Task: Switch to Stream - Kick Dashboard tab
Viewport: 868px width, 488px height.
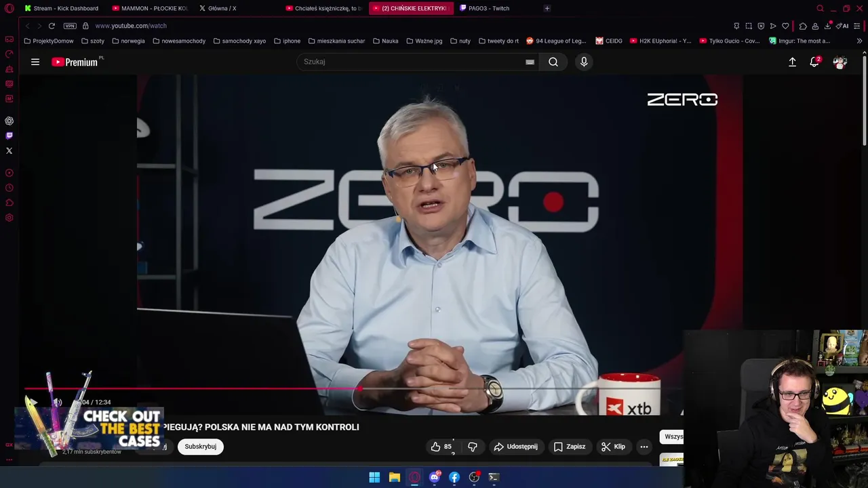Action: [61, 8]
